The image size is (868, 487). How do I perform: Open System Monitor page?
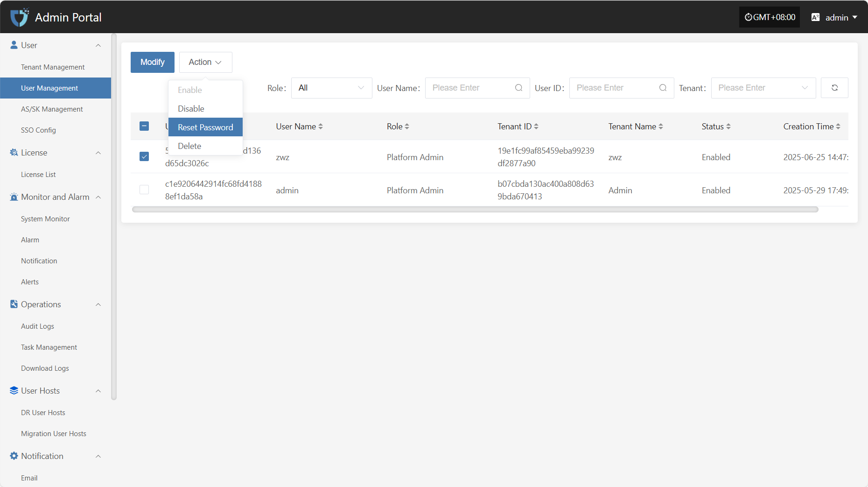[x=56, y=219]
